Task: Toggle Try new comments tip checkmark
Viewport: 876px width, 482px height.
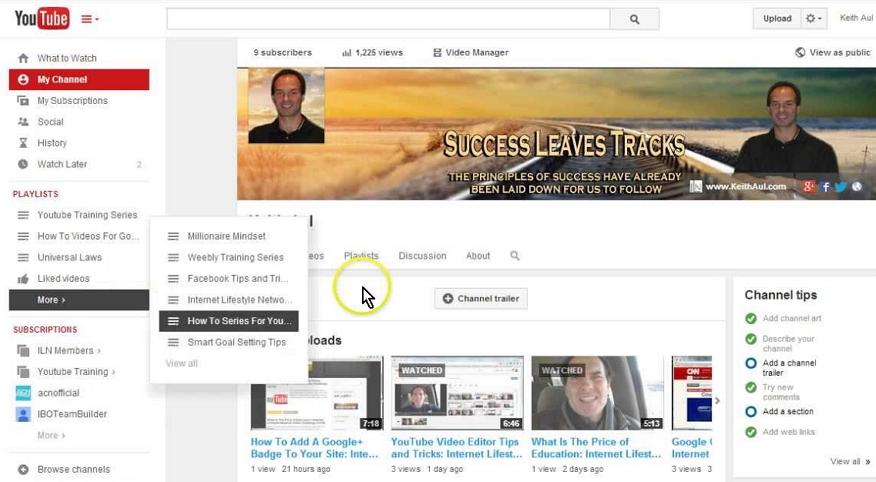Action: [751, 388]
